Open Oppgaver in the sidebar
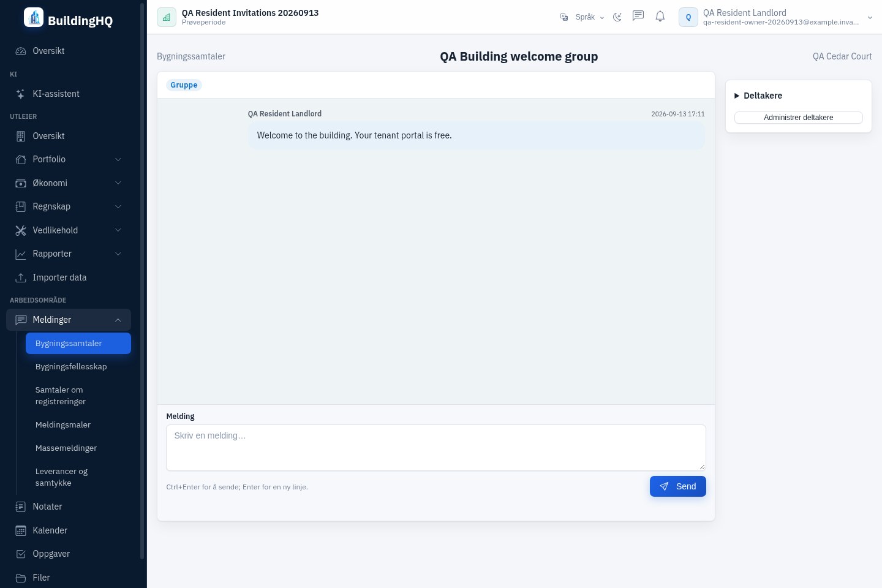Image resolution: width=882 pixels, height=588 pixels. [x=69, y=554]
